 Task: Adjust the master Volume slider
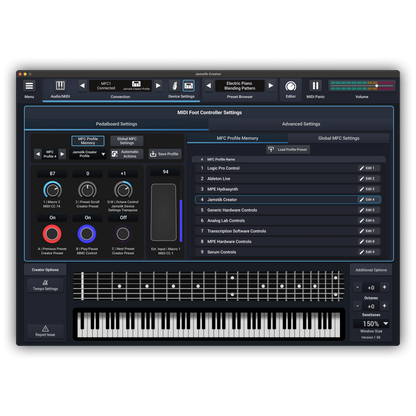[362, 86]
